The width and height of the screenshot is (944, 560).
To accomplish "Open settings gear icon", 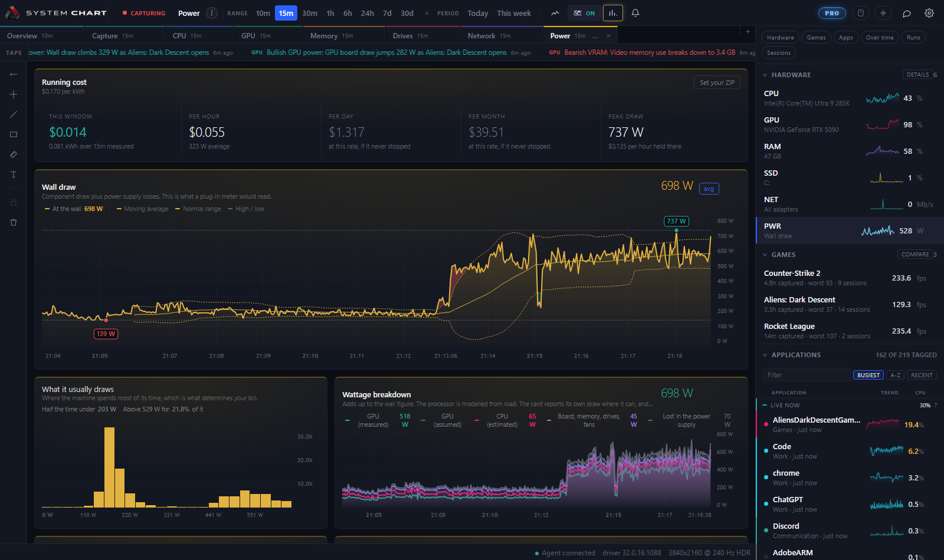I will tap(929, 13).
